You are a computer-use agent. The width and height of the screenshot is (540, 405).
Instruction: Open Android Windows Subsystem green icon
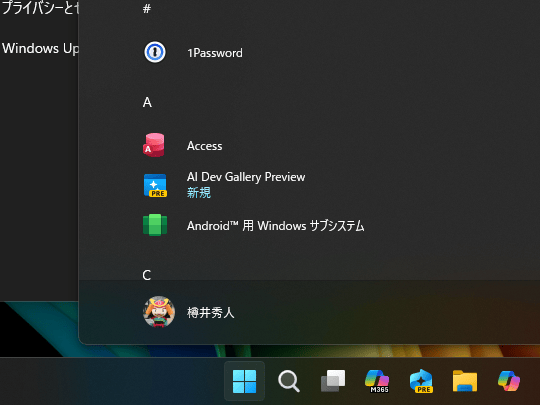[x=155, y=225]
